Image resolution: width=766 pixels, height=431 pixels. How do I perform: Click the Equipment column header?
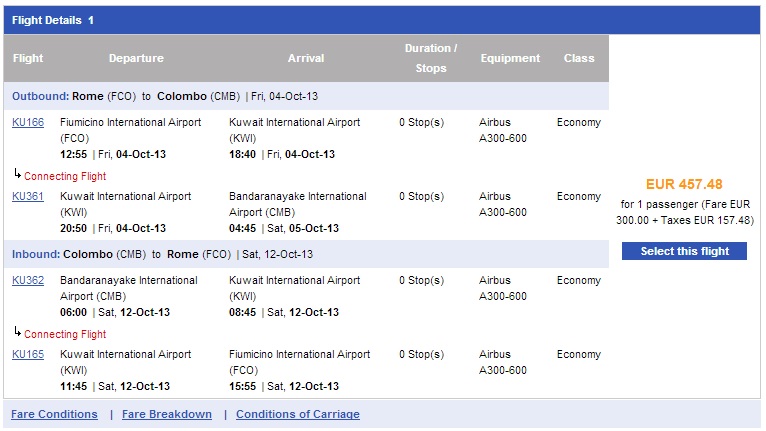click(510, 58)
